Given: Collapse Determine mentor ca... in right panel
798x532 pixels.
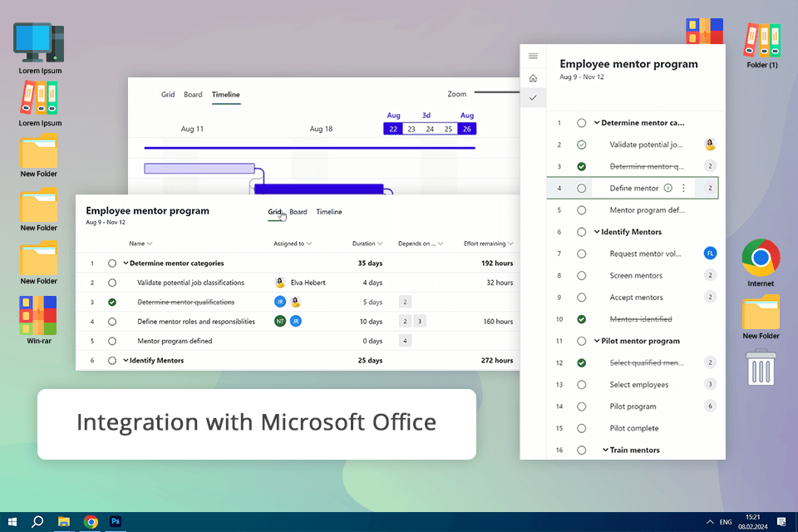Looking at the screenshot, I should pos(597,123).
